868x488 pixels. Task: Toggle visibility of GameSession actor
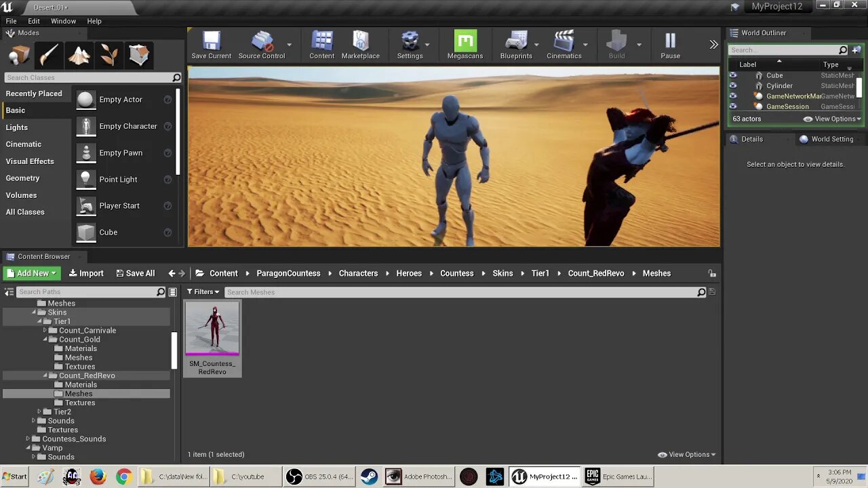coord(732,106)
